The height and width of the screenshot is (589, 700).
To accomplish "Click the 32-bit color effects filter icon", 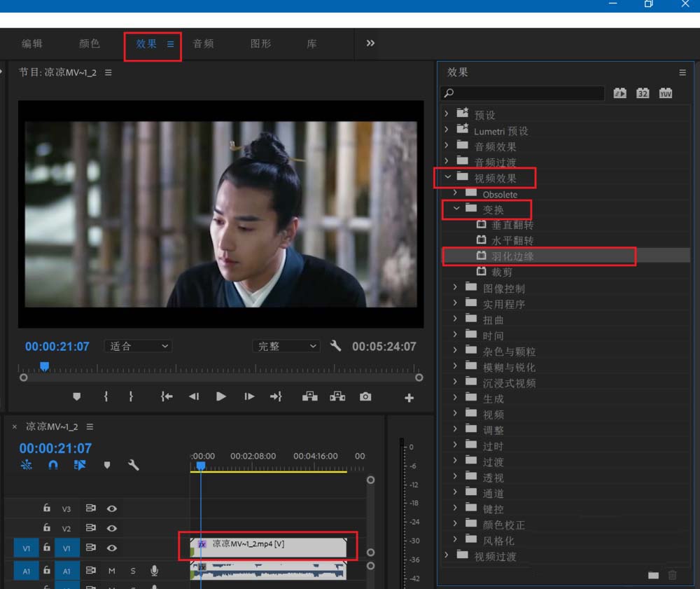I will [642, 92].
